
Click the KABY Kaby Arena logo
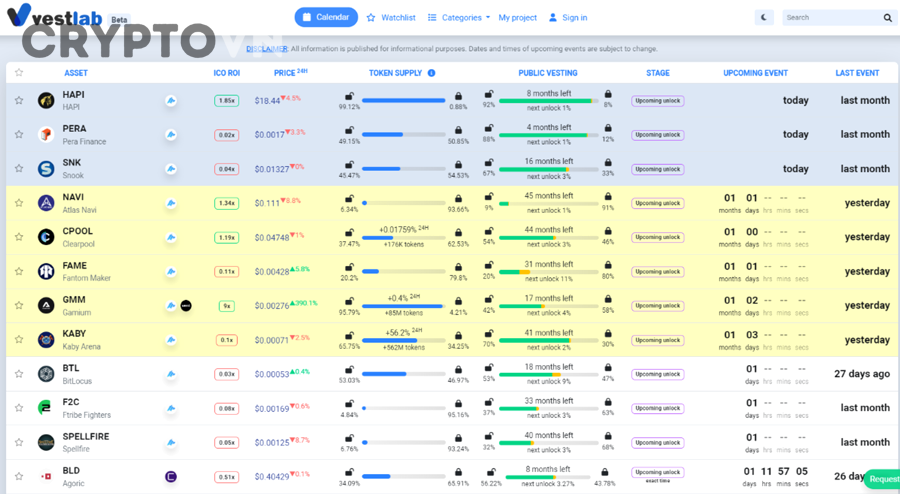point(46,339)
